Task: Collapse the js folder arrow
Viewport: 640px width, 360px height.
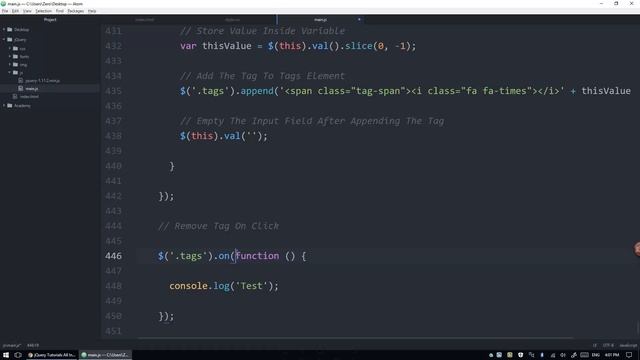Action: pyautogui.click(x=10, y=73)
